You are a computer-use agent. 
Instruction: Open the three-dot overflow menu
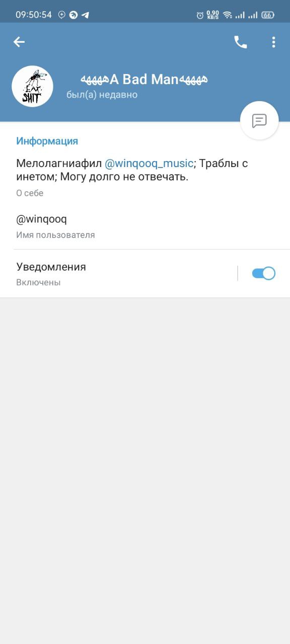[x=273, y=42]
